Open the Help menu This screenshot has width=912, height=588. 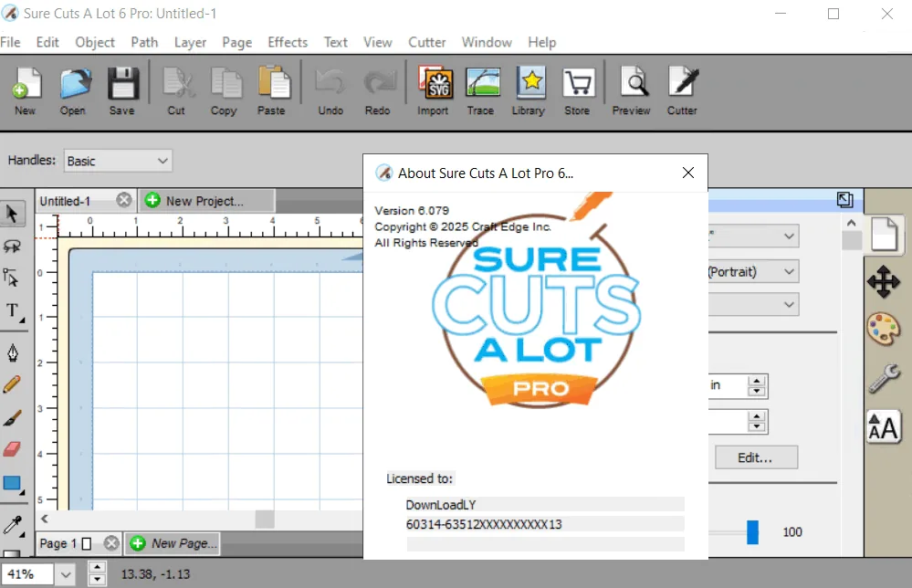(542, 43)
